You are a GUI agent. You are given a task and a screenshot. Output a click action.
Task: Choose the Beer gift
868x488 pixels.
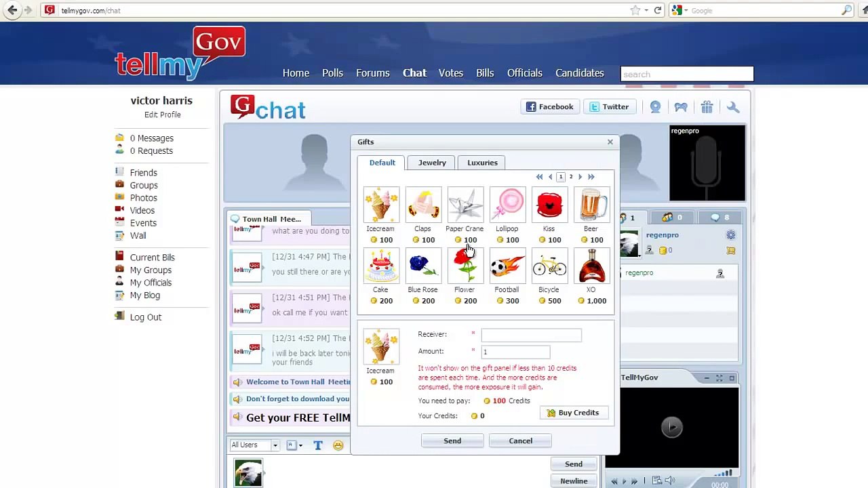point(591,205)
